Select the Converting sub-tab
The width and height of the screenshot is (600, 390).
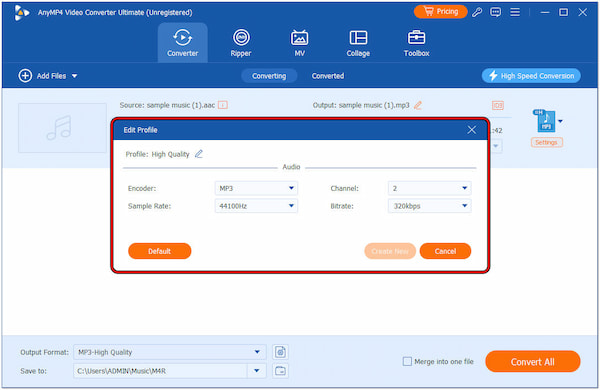click(269, 76)
